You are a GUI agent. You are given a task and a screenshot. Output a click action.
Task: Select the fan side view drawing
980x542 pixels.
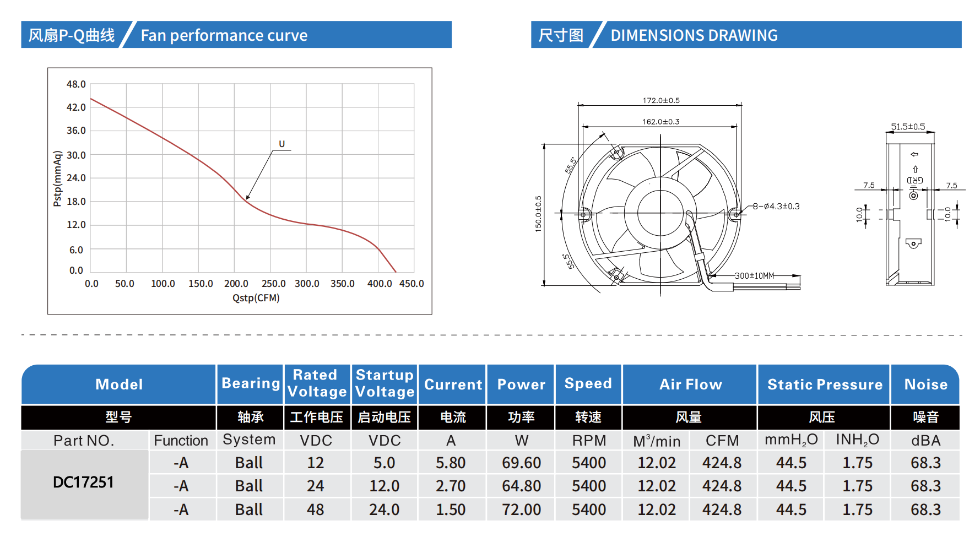click(909, 215)
